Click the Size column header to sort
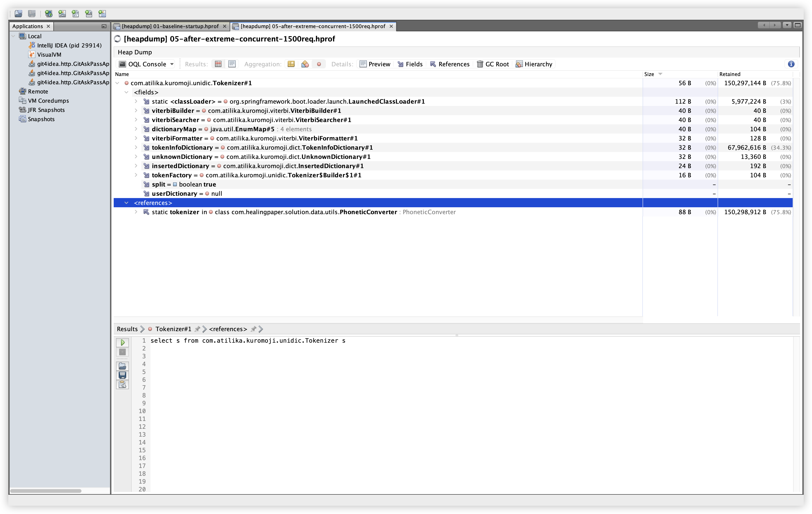This screenshot has width=812, height=514. point(649,74)
